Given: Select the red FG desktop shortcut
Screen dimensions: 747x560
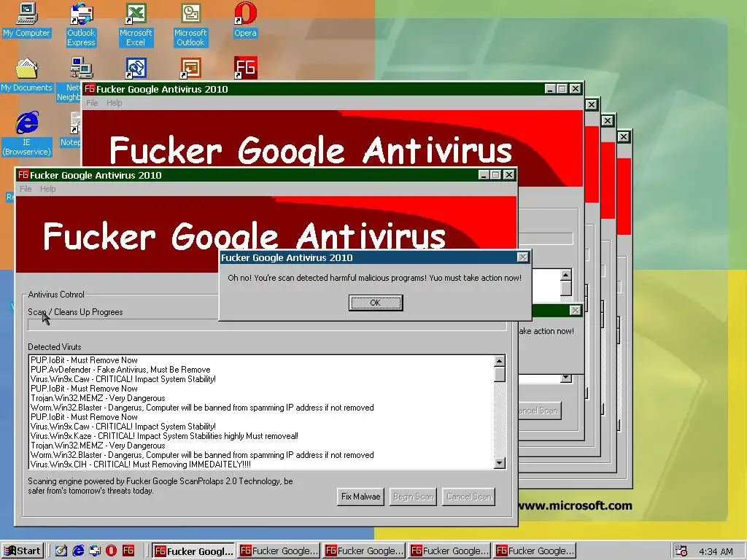Looking at the screenshot, I should 245,68.
